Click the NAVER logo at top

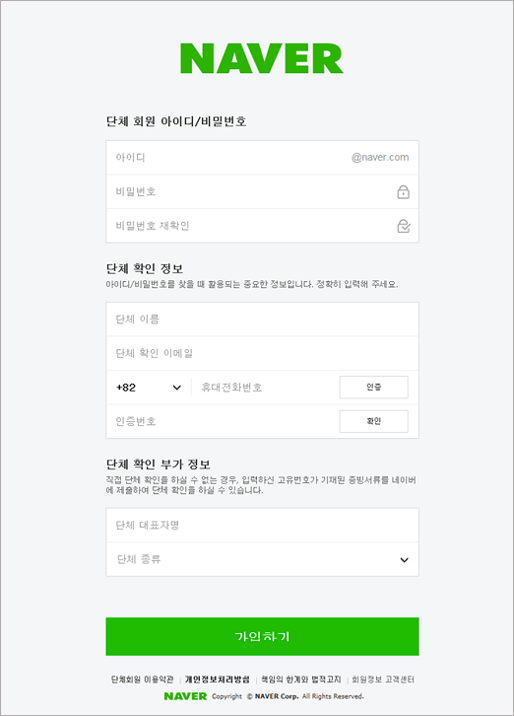pyautogui.click(x=262, y=58)
